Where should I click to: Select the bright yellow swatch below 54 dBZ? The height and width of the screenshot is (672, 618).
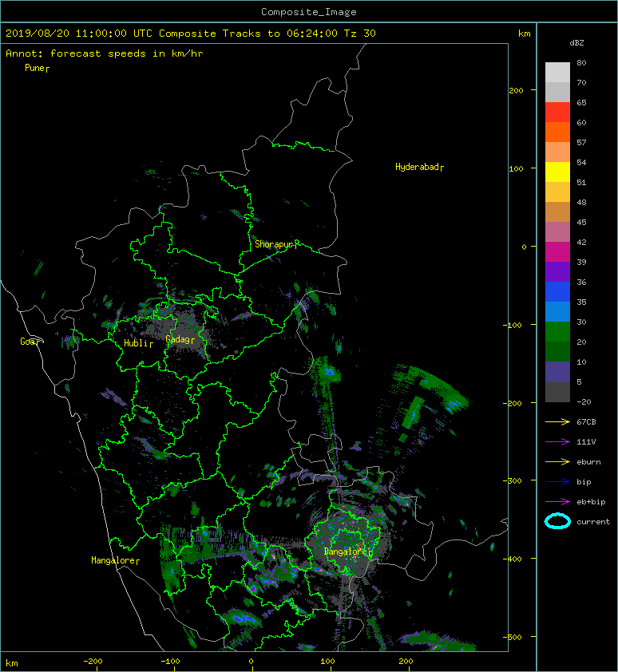click(557, 172)
